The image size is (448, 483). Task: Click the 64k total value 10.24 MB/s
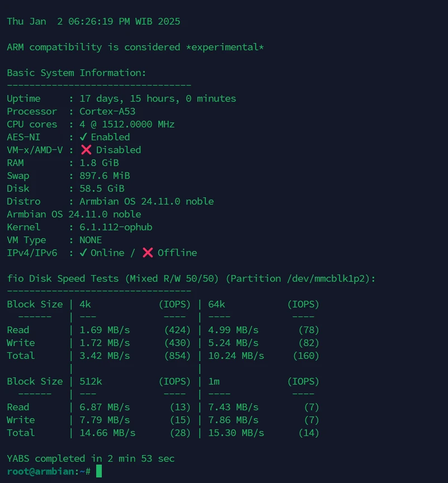pos(236,356)
